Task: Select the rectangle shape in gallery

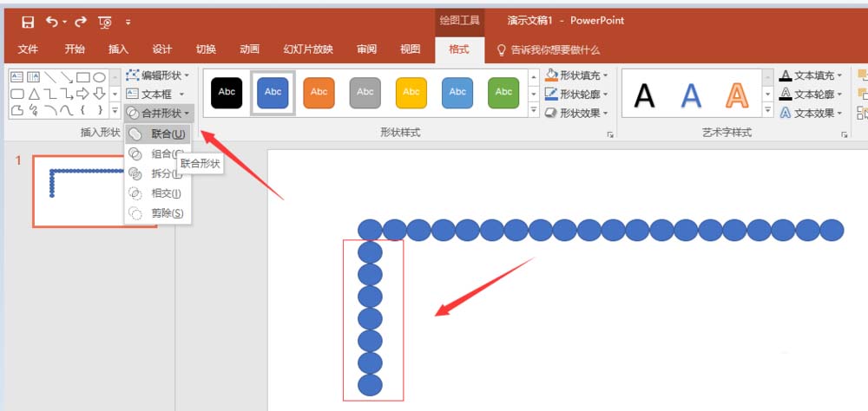Action: click(83, 77)
